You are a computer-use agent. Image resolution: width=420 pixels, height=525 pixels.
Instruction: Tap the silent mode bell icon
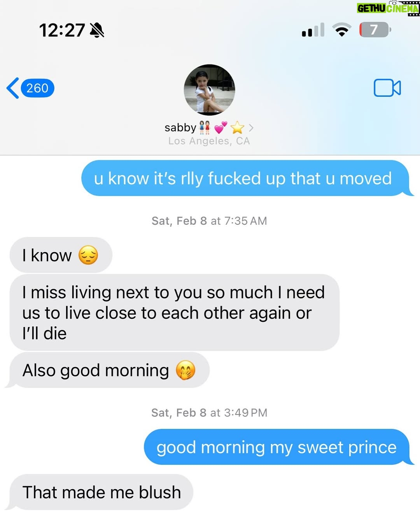coord(97,30)
